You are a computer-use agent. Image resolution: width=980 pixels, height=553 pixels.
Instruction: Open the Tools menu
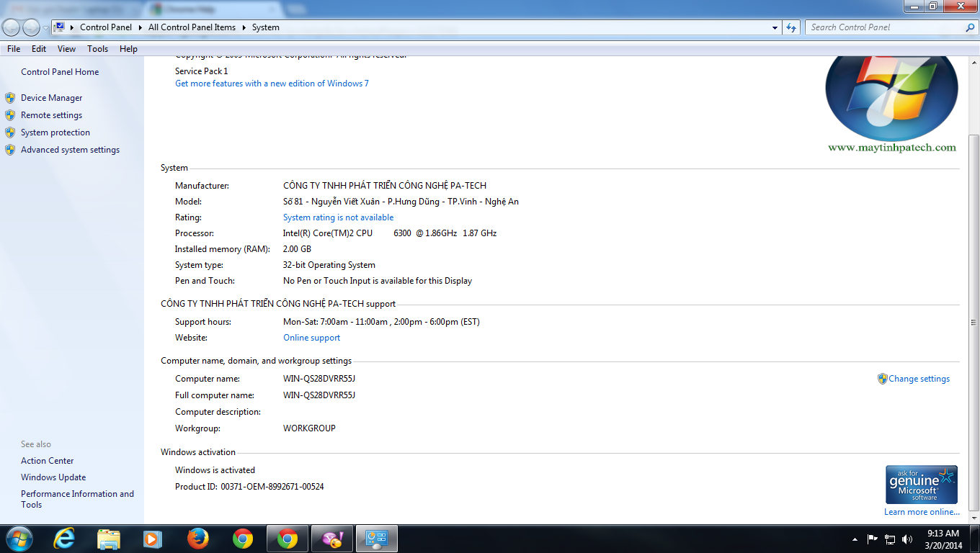click(x=98, y=49)
